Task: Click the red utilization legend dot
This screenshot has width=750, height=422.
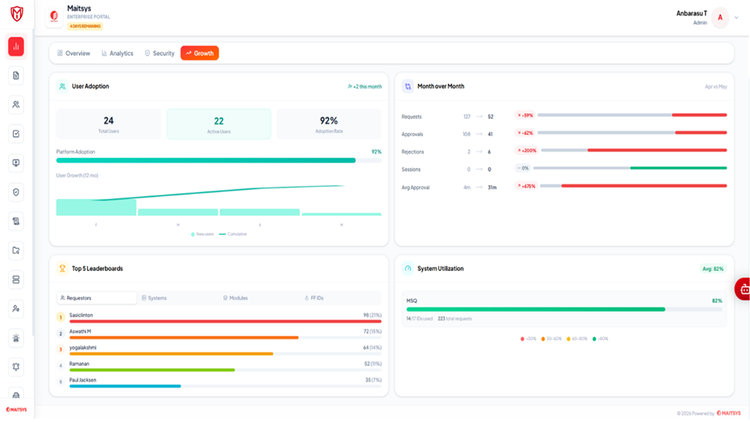Action: [x=522, y=339]
